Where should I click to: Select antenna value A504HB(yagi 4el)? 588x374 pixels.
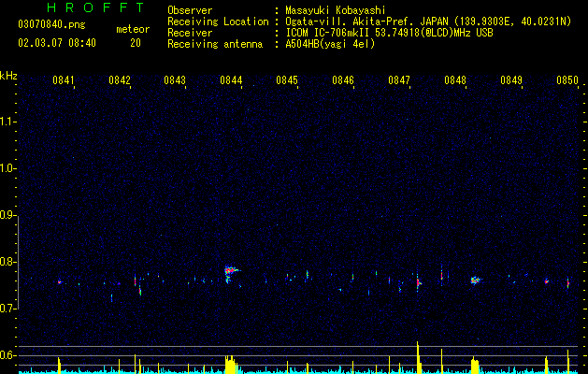330,44
